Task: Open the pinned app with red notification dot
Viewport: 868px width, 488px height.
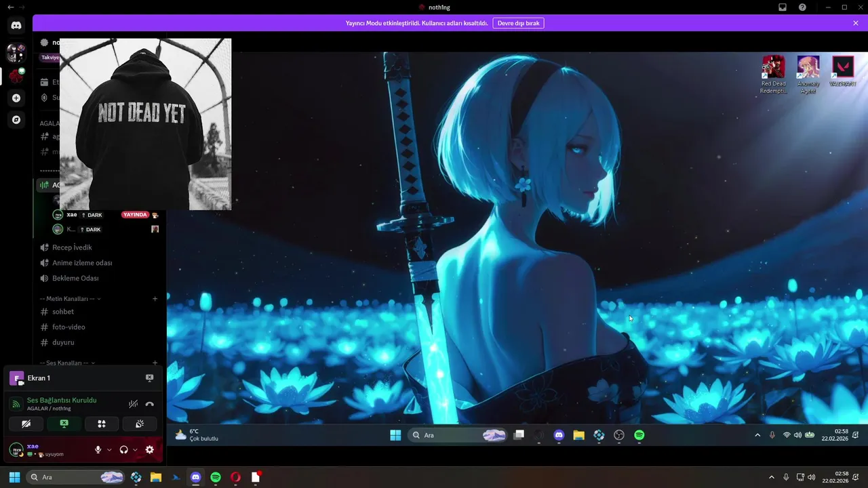Action: [x=256, y=477]
